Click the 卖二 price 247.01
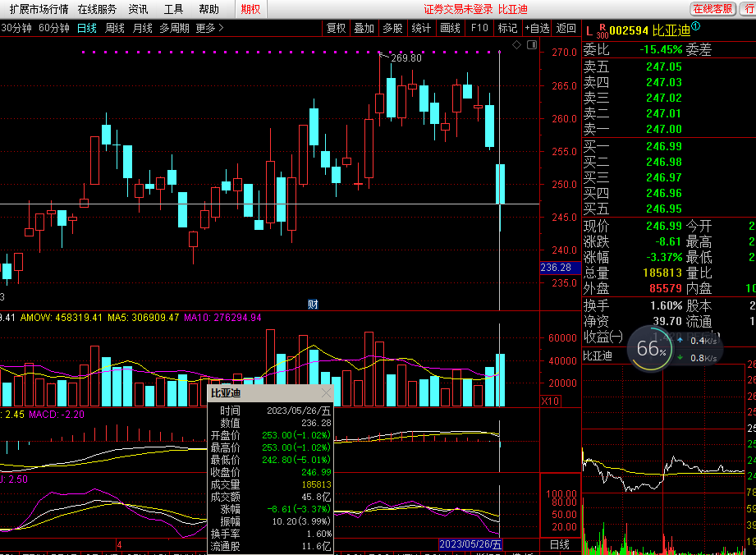The image size is (756, 555). click(x=664, y=113)
